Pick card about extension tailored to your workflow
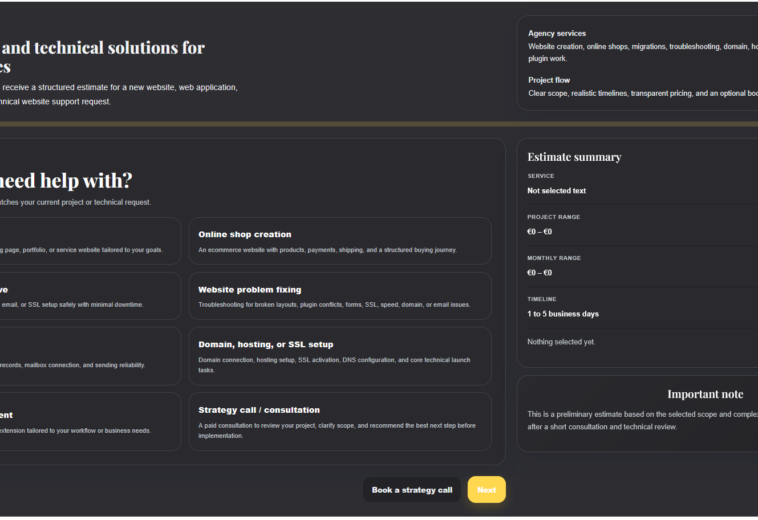The width and height of the screenshot is (758, 520). pos(90,421)
